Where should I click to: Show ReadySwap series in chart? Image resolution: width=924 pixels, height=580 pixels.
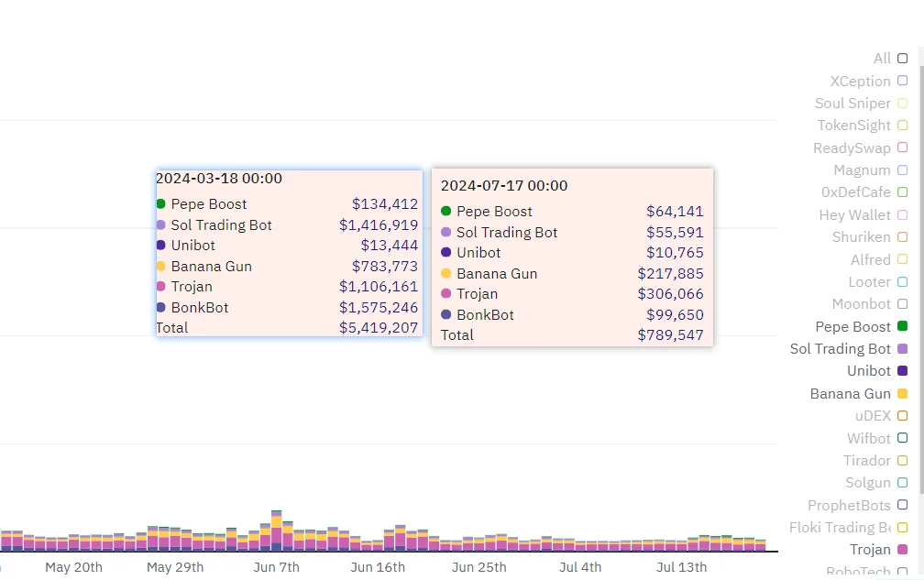[902, 148]
